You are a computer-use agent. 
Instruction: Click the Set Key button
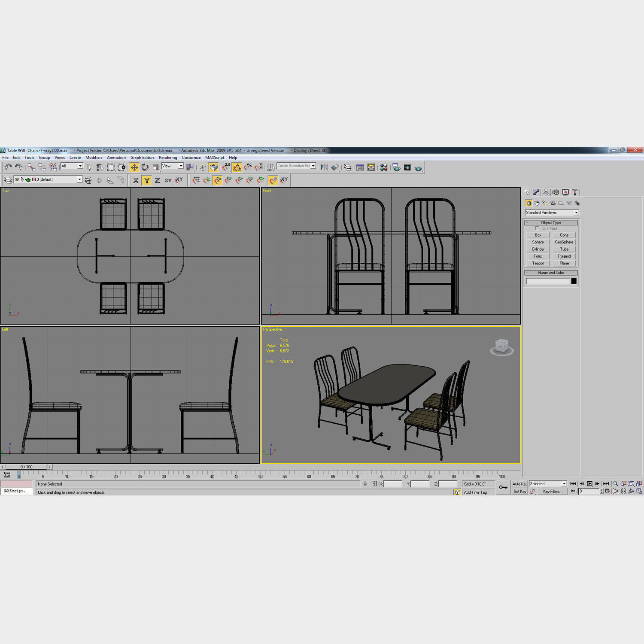(x=519, y=491)
